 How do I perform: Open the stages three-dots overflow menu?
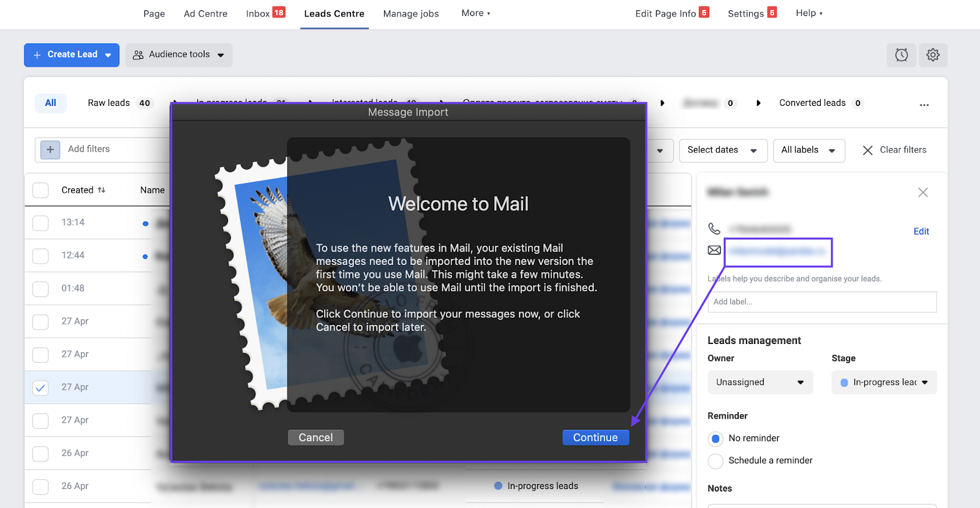[924, 105]
